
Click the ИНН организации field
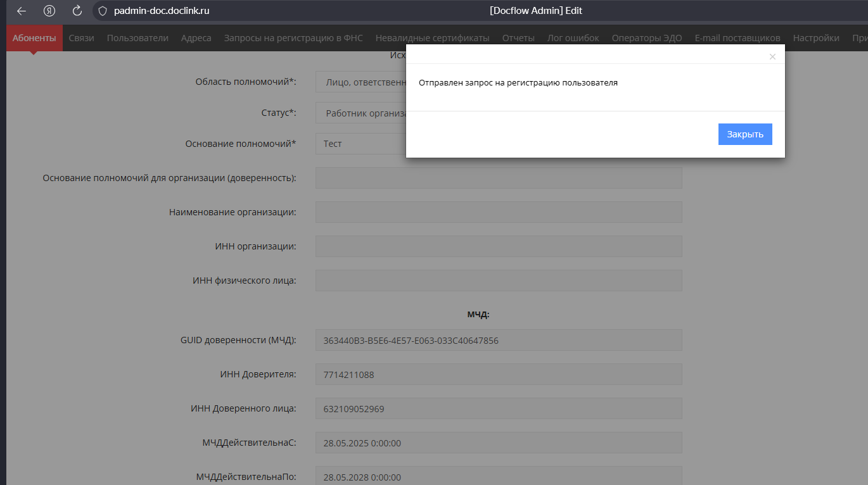coord(499,246)
